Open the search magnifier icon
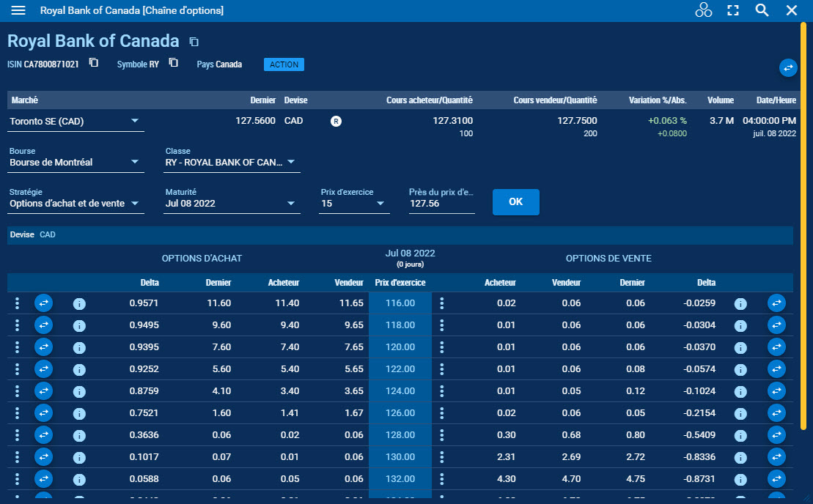Screen dimensions: 813x504 tap(762, 10)
